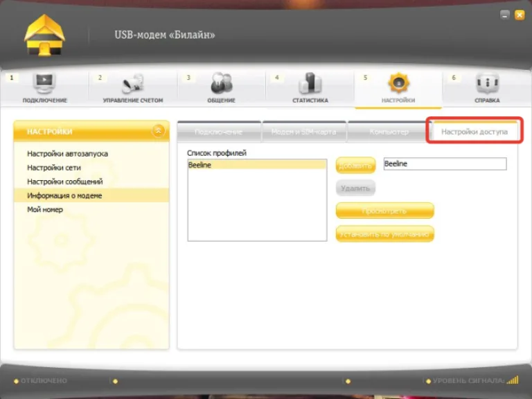Click the Отключено status indicator
532x399 pixels.
tap(40, 381)
